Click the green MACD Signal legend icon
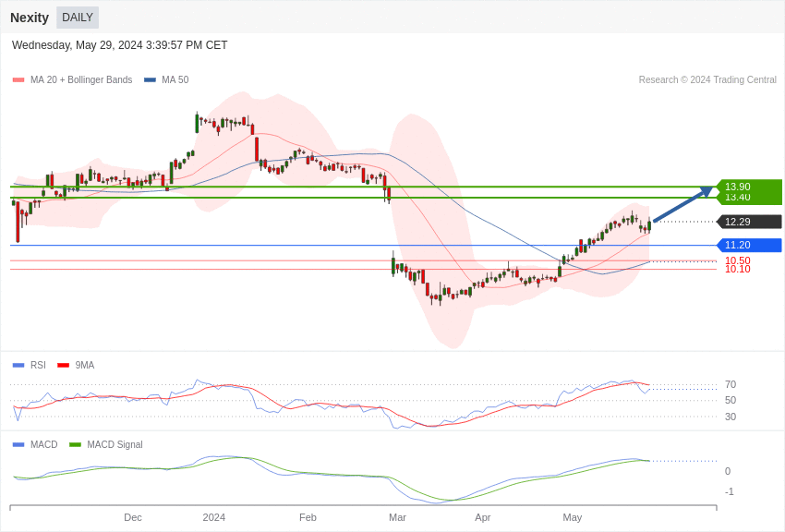The height and width of the screenshot is (532, 785). pos(75,445)
